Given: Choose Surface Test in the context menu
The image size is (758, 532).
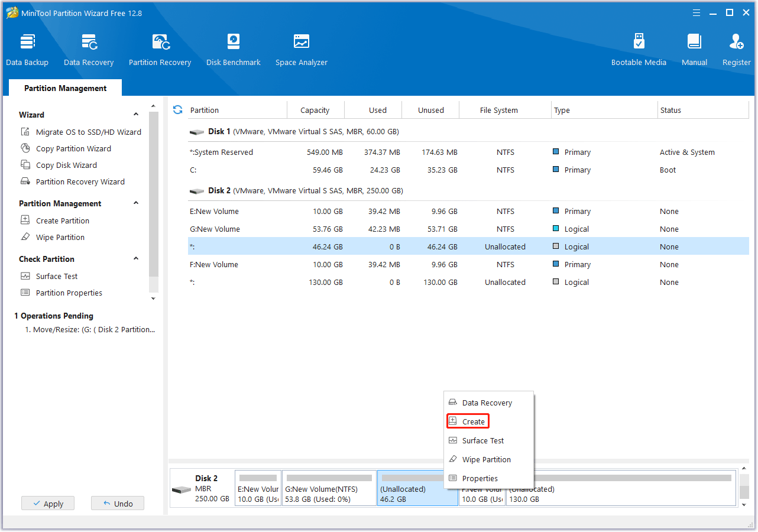Looking at the screenshot, I should tap(488, 441).
